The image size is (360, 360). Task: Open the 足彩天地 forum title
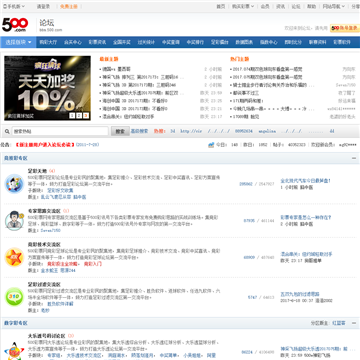pos(38,171)
